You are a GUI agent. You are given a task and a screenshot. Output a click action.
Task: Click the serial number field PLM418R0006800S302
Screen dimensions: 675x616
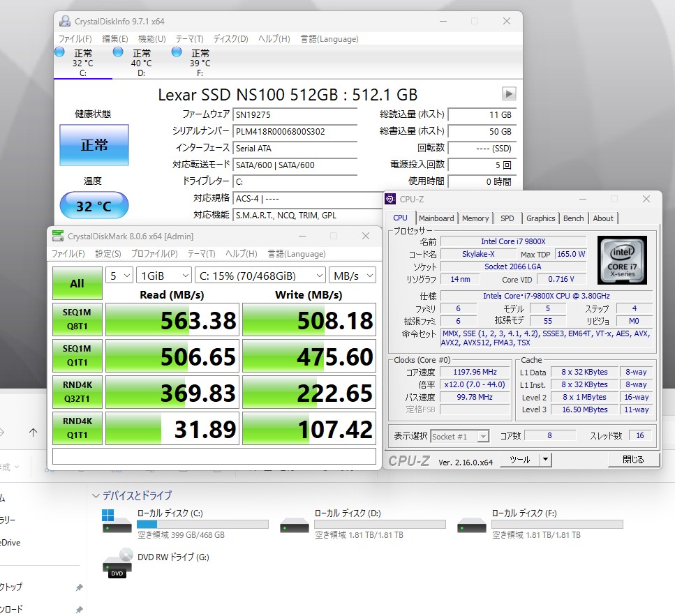tap(295, 131)
